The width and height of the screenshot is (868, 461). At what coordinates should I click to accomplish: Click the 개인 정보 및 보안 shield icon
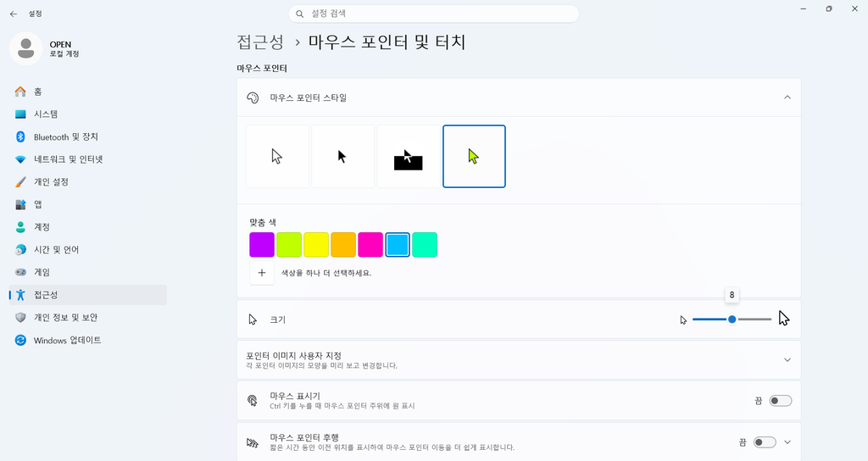(20, 318)
